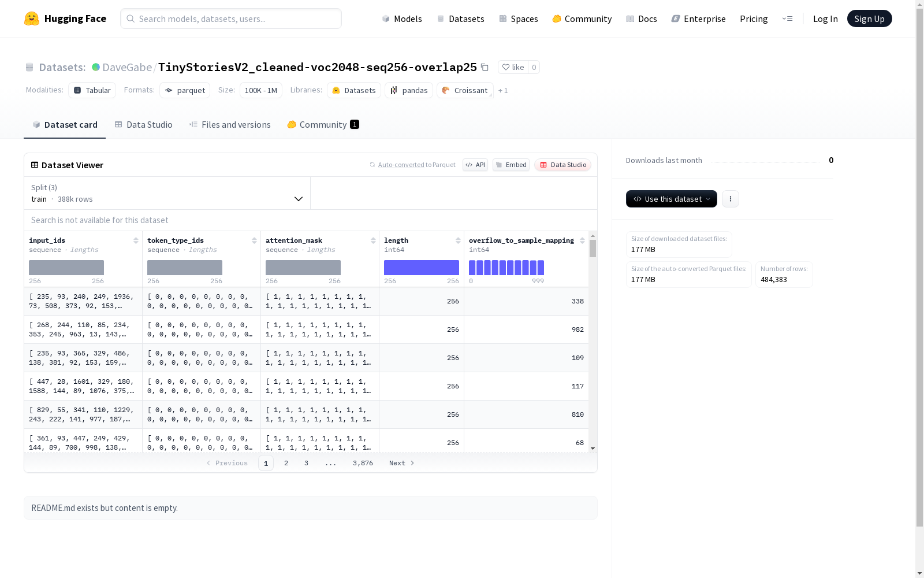The width and height of the screenshot is (924, 578).
Task: Open Enterprise in the top navigation
Action: pos(699,18)
